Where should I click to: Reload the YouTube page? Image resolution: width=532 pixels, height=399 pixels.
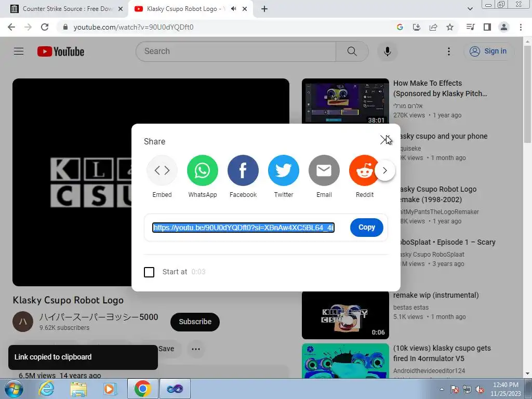(x=45, y=27)
